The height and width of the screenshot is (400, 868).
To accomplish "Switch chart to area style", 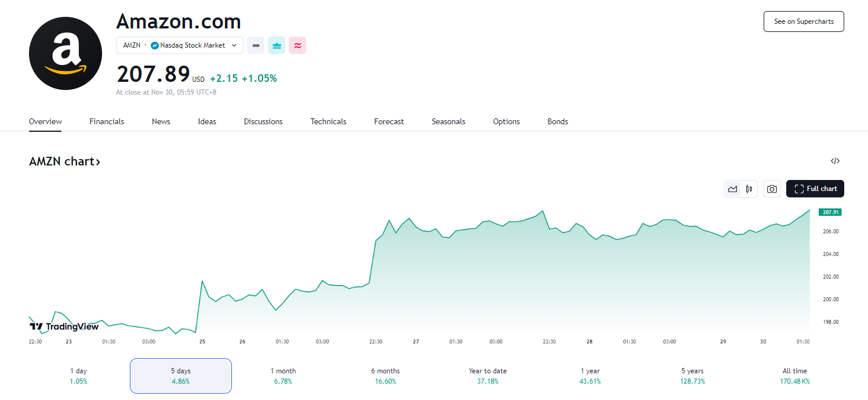I will [733, 189].
